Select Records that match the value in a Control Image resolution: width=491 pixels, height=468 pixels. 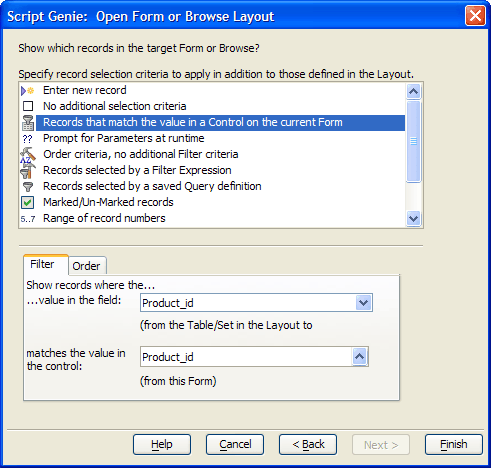point(220,123)
